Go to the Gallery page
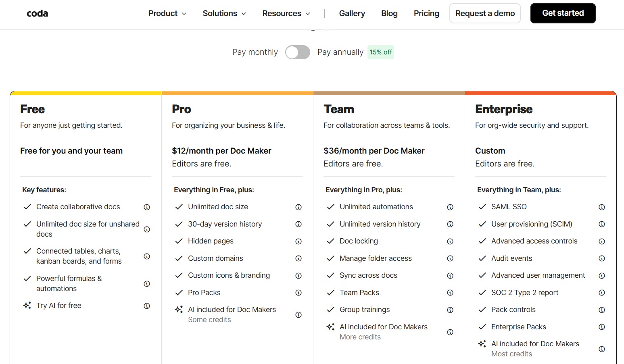Screen dimensions: 624x364 point(352,14)
